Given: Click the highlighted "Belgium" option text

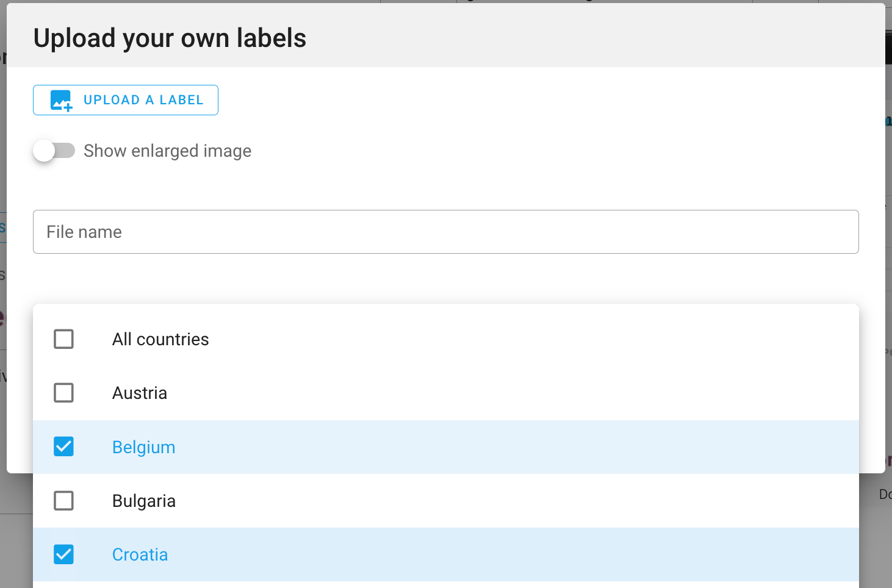Looking at the screenshot, I should [144, 447].
